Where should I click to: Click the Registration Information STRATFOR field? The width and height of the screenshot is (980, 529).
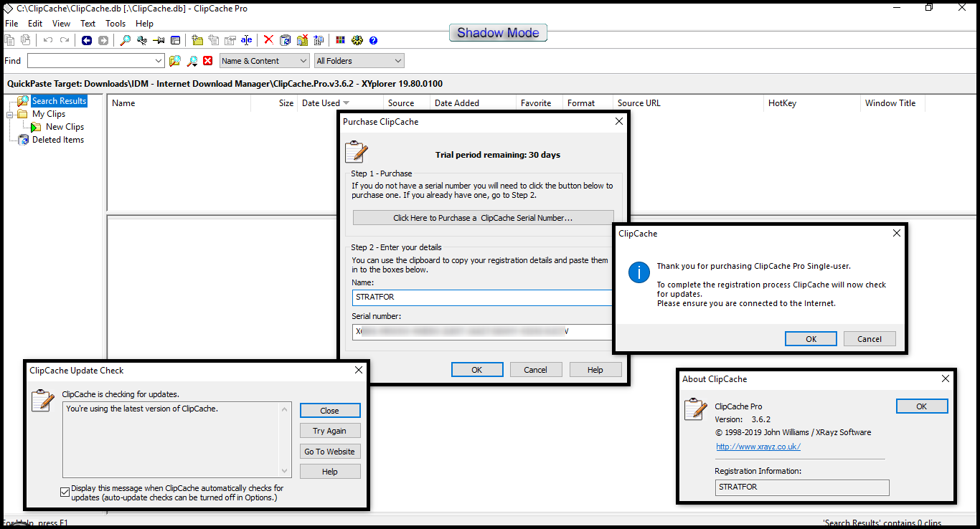point(802,487)
